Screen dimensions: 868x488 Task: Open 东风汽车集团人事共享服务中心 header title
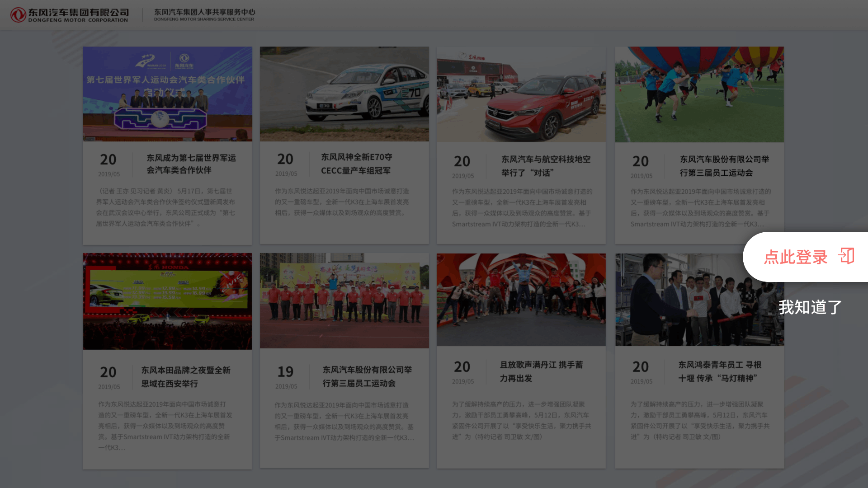[x=204, y=15]
